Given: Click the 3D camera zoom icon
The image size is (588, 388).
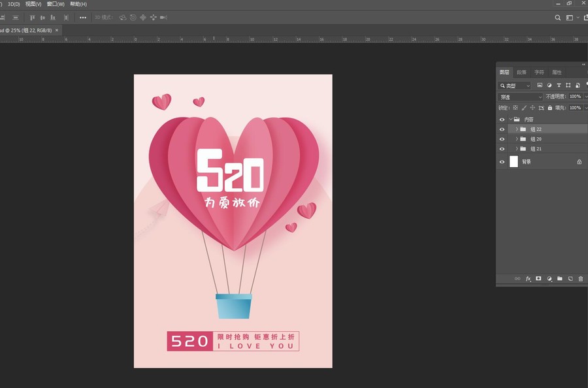Looking at the screenshot, I should [163, 18].
